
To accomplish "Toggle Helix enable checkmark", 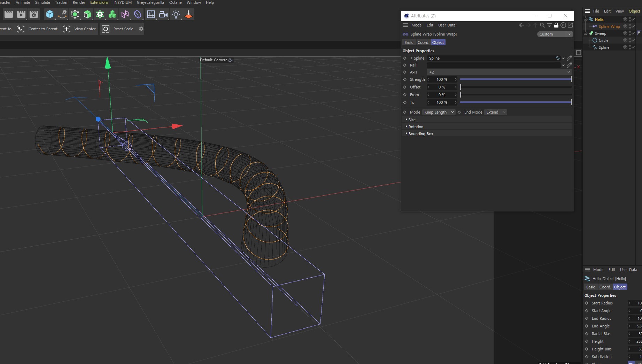I will tap(633, 20).
